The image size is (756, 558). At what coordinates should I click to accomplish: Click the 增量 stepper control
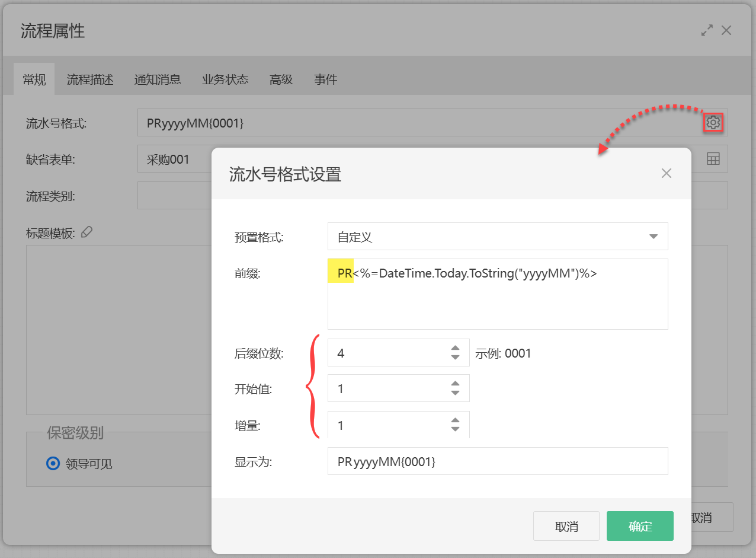point(455,425)
